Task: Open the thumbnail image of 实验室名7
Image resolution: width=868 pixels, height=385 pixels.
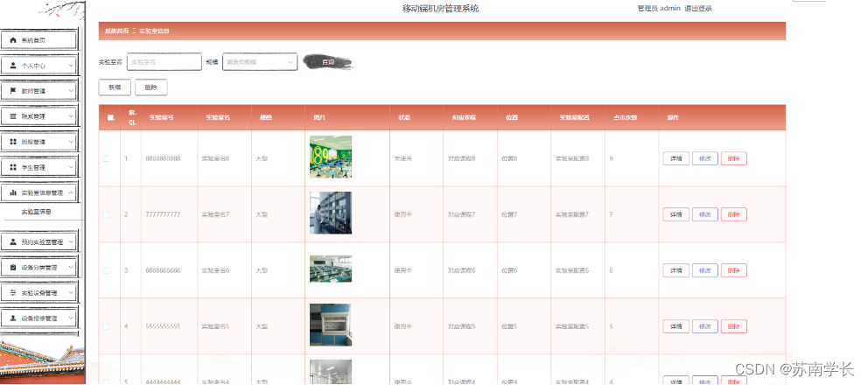Action: pyautogui.click(x=331, y=213)
